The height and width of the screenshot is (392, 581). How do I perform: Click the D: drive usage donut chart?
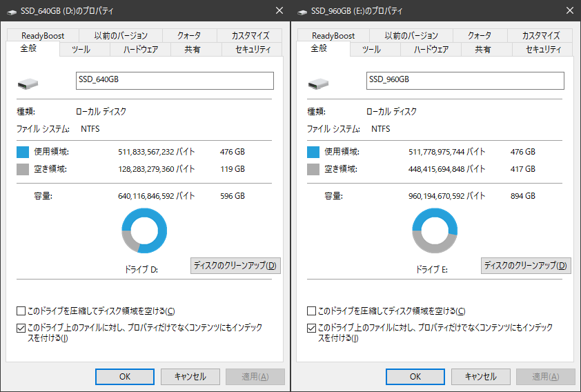click(x=144, y=231)
